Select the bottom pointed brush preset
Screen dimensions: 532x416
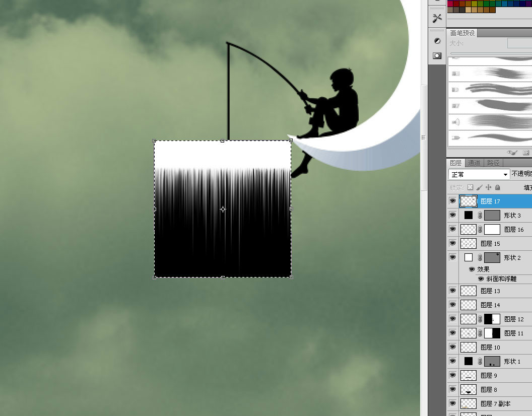coord(490,138)
